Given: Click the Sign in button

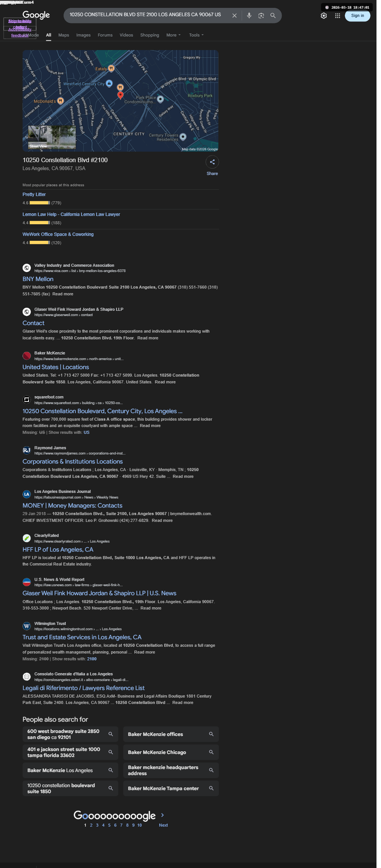Looking at the screenshot, I should tap(358, 15).
